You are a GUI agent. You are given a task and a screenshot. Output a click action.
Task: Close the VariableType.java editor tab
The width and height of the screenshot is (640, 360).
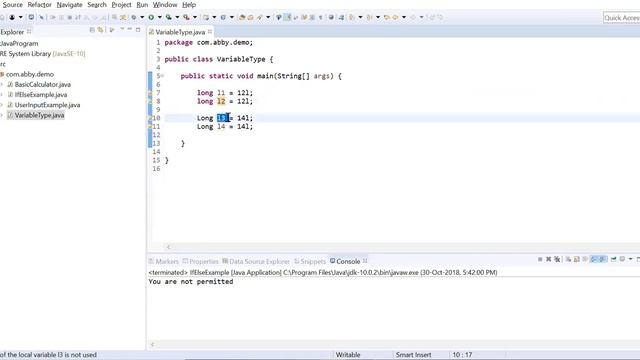[210, 31]
